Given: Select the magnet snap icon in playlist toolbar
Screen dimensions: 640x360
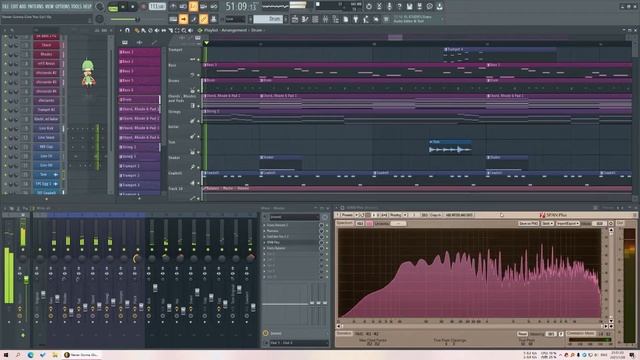Looking at the screenshot, I should click(x=127, y=30).
